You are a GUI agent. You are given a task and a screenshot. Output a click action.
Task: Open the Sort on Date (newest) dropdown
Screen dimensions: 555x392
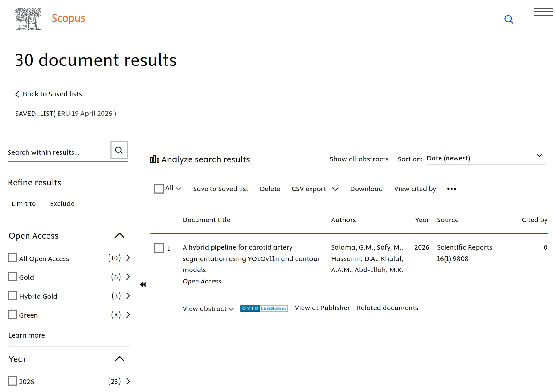(x=485, y=158)
